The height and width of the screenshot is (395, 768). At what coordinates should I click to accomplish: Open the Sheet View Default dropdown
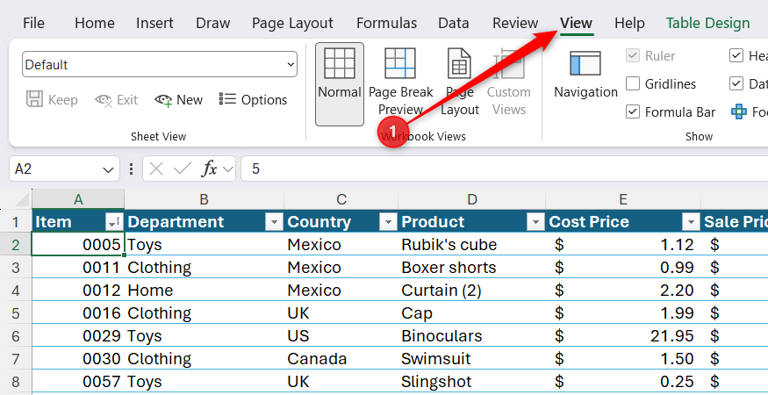tap(159, 64)
